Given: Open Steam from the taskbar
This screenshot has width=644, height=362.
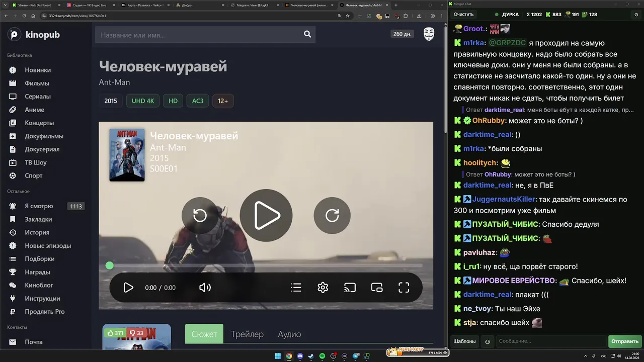Looking at the screenshot, I should coord(311,356).
